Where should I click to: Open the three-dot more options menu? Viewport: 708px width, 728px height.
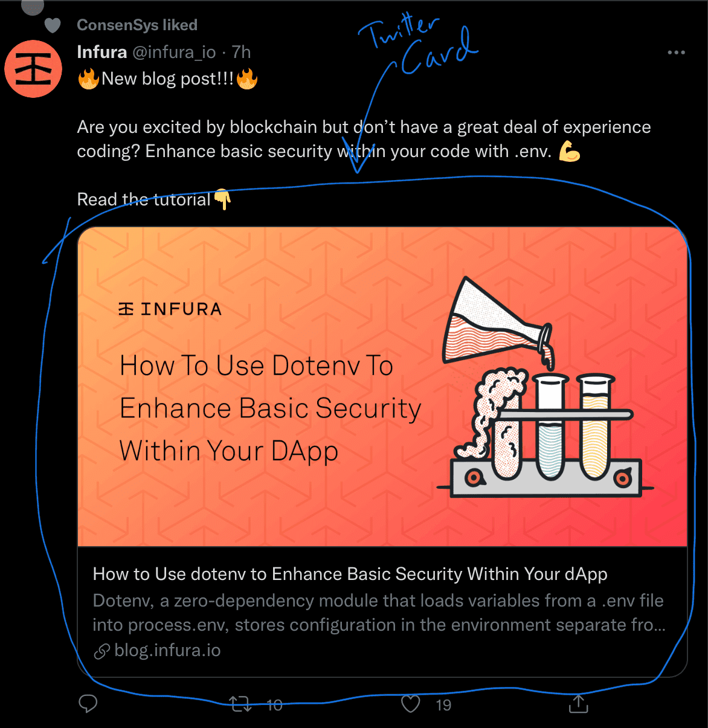(x=676, y=53)
